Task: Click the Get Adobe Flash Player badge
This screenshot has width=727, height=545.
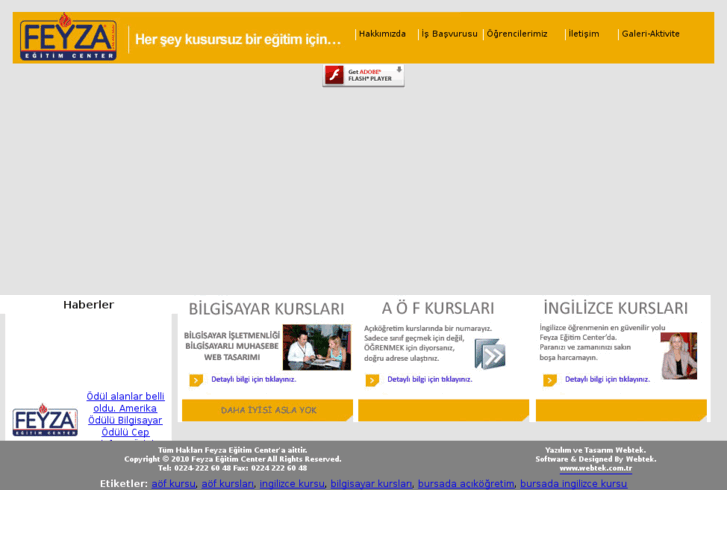Action: click(x=364, y=75)
